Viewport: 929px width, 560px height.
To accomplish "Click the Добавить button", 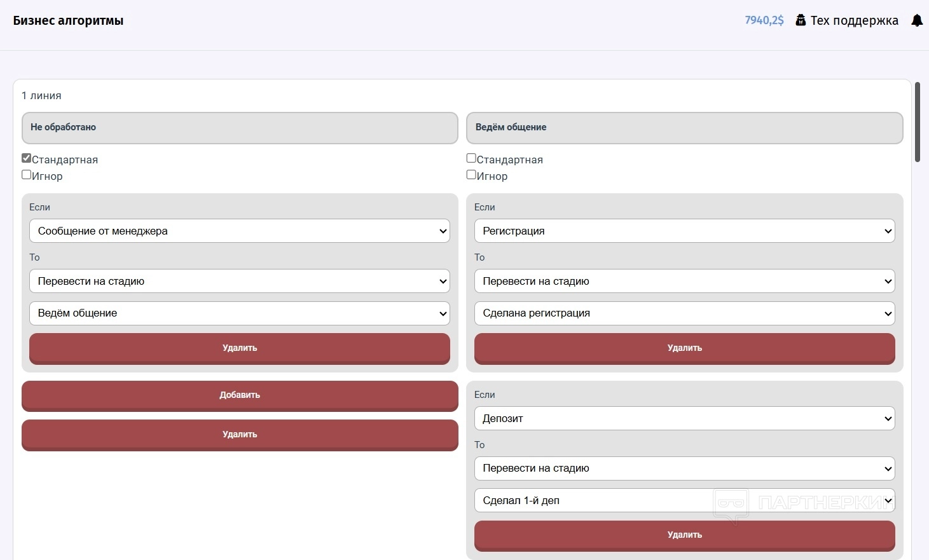I will coord(240,395).
